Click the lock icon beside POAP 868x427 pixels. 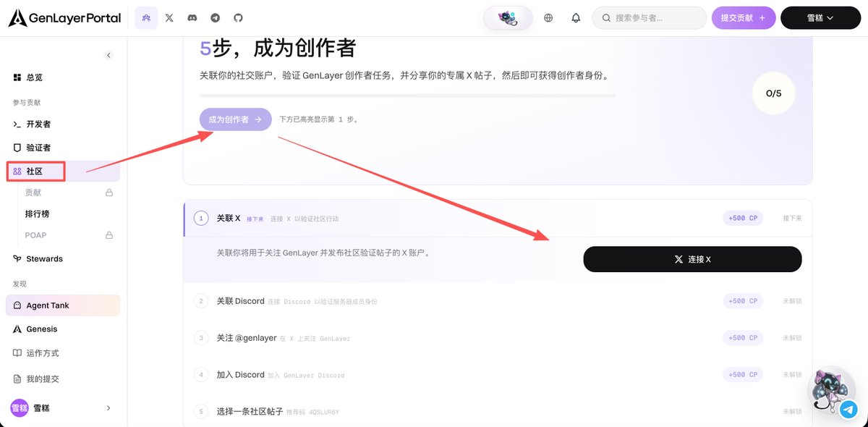(x=109, y=235)
